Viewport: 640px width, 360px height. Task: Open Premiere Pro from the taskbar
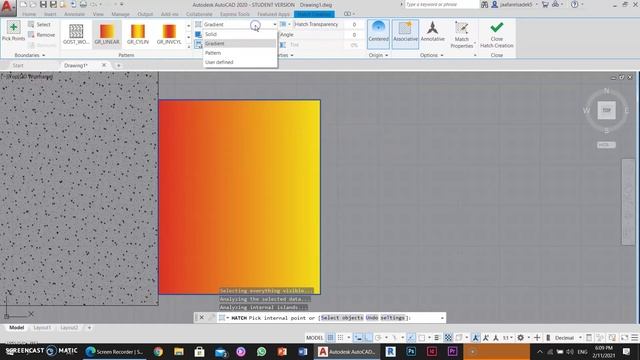(x=452, y=351)
